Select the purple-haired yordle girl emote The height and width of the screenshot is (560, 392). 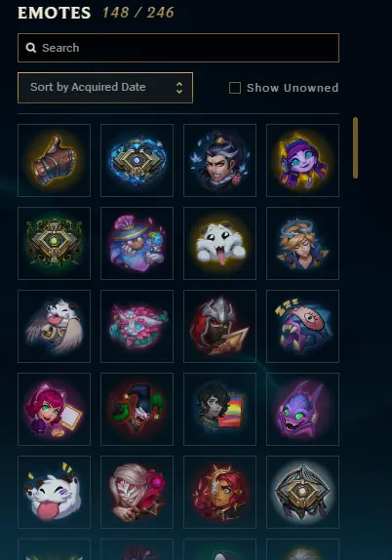302,160
